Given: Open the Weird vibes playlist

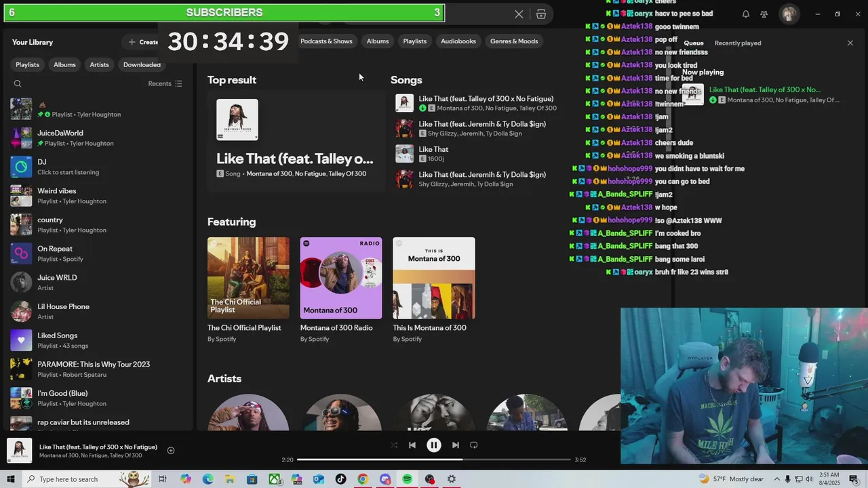Looking at the screenshot, I should (97, 196).
